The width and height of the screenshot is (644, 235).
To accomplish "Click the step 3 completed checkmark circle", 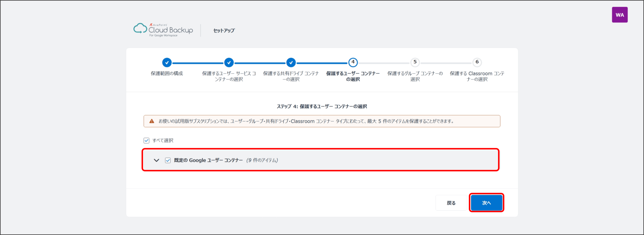I will (291, 63).
